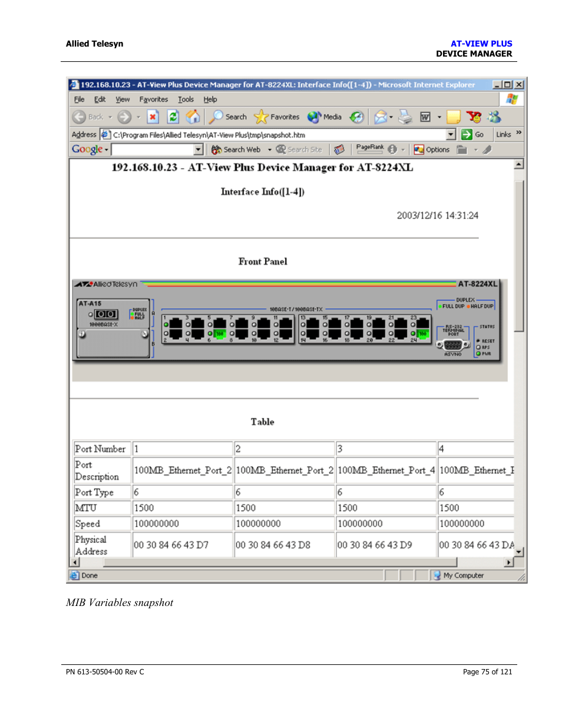Open the Forward button history dropdown arrow

[x=138, y=117]
